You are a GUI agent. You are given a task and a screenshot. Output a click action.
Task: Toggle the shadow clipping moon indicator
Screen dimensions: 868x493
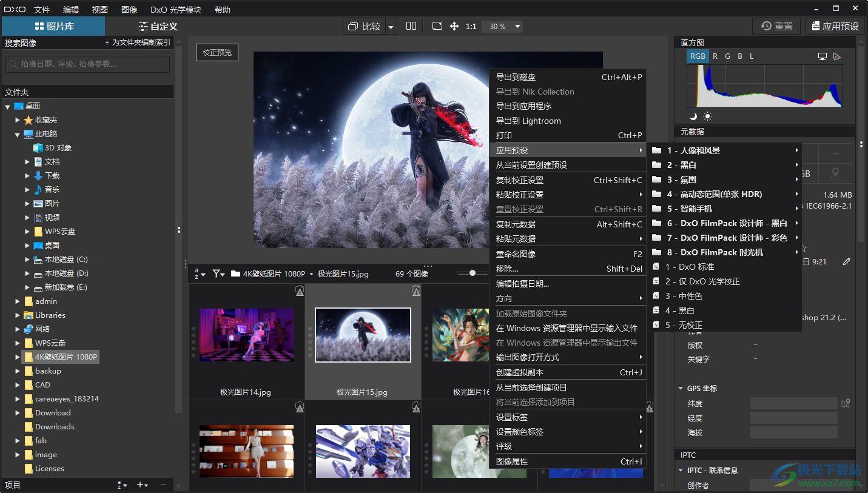coord(694,116)
